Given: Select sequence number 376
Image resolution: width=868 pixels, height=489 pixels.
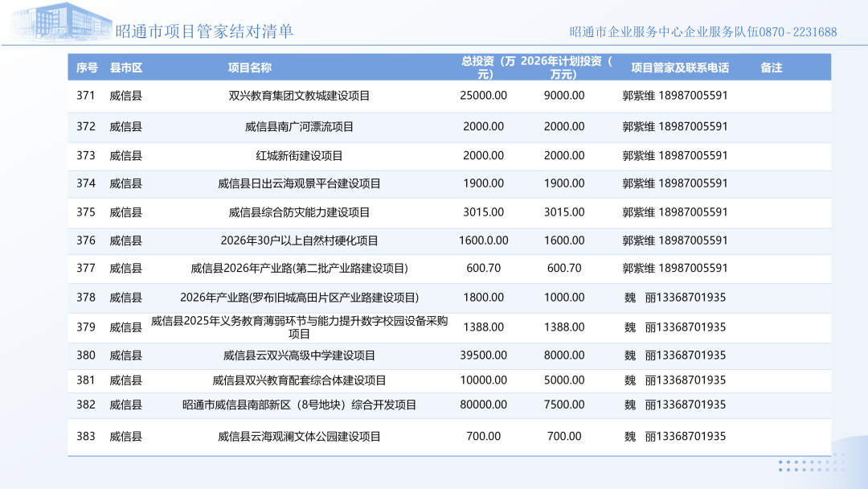Looking at the screenshot, I should (86, 240).
